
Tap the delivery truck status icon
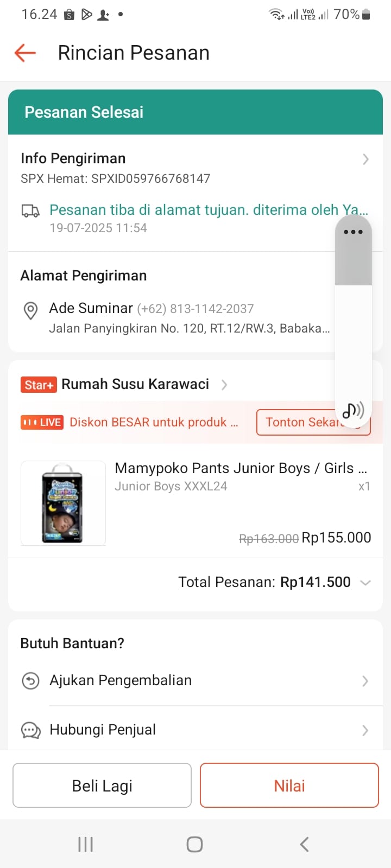30,211
